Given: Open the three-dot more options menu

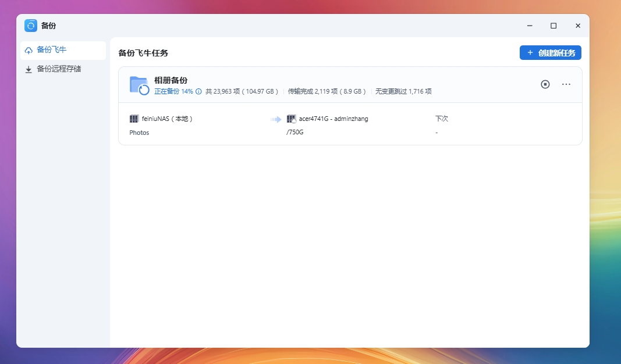Looking at the screenshot, I should (x=566, y=84).
